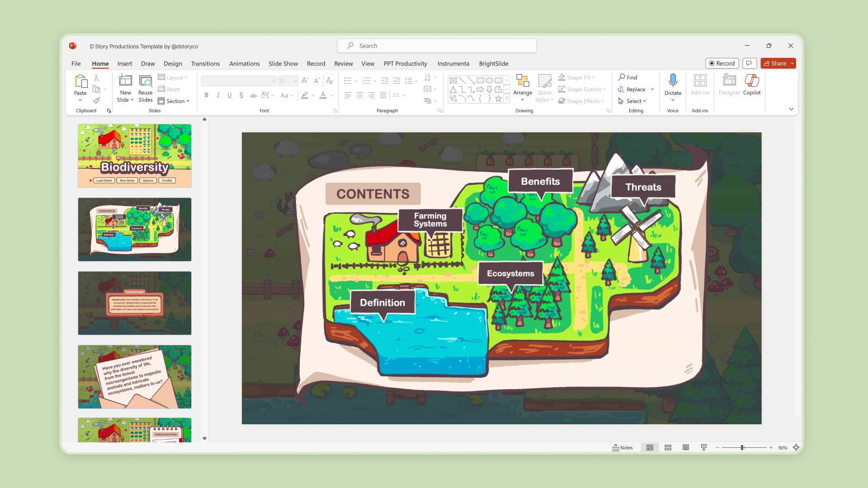This screenshot has width=868, height=488.
Task: Click the Paste clipboard icon
Action: pos(80,81)
